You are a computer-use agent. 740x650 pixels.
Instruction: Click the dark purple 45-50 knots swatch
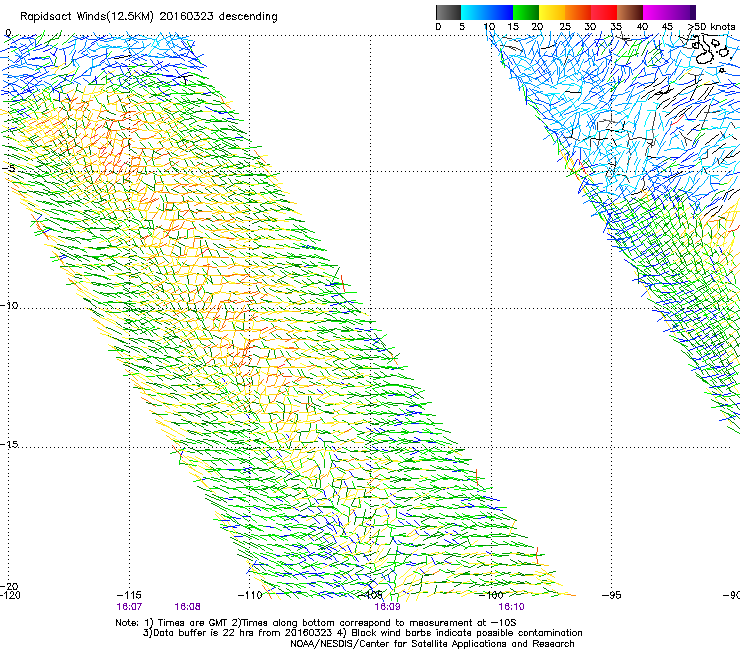tap(682, 12)
